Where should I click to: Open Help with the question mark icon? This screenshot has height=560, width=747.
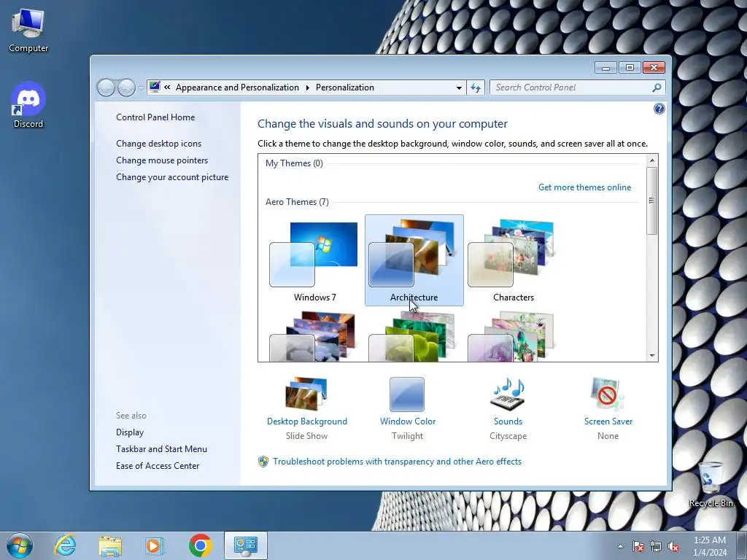[x=659, y=109]
